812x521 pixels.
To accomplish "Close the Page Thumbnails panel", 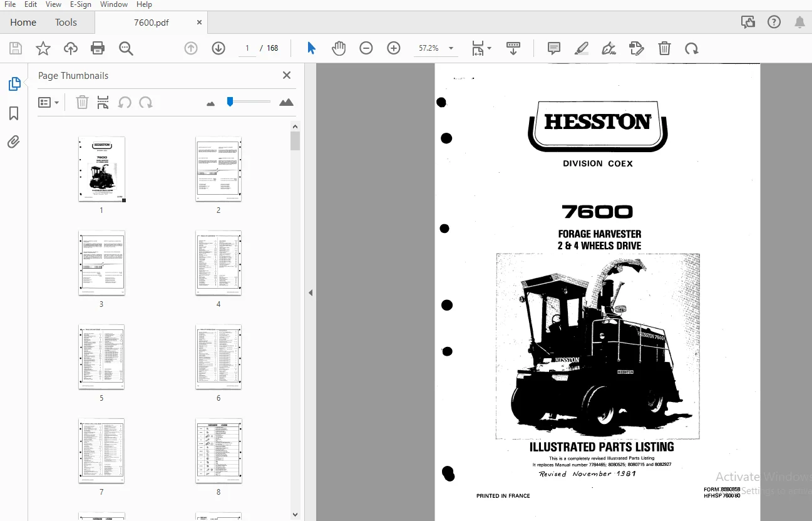I will click(x=287, y=75).
